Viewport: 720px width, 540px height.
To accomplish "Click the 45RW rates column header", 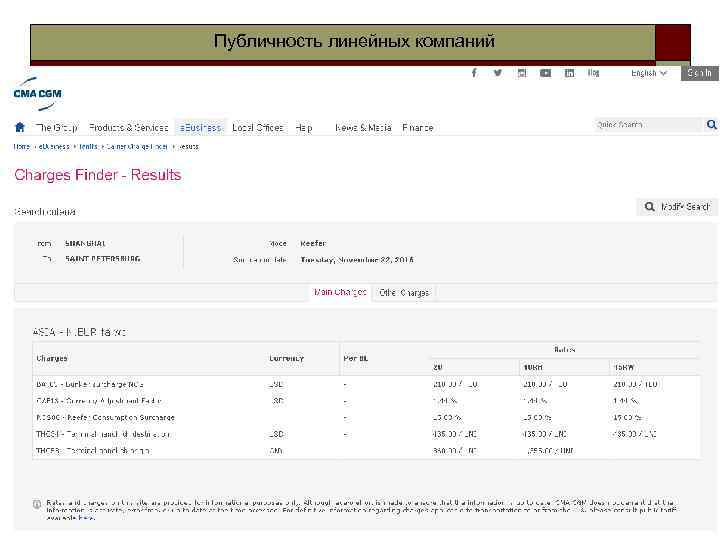I will (x=624, y=367).
